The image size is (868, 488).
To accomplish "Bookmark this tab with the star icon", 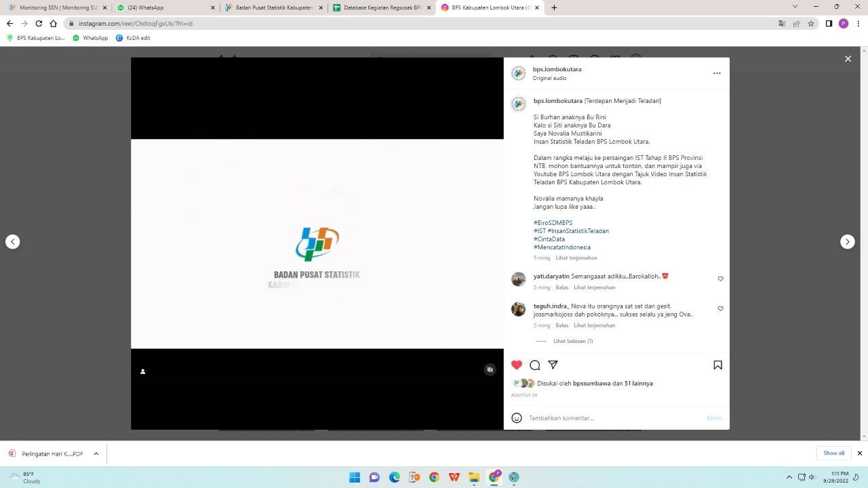I will [810, 23].
